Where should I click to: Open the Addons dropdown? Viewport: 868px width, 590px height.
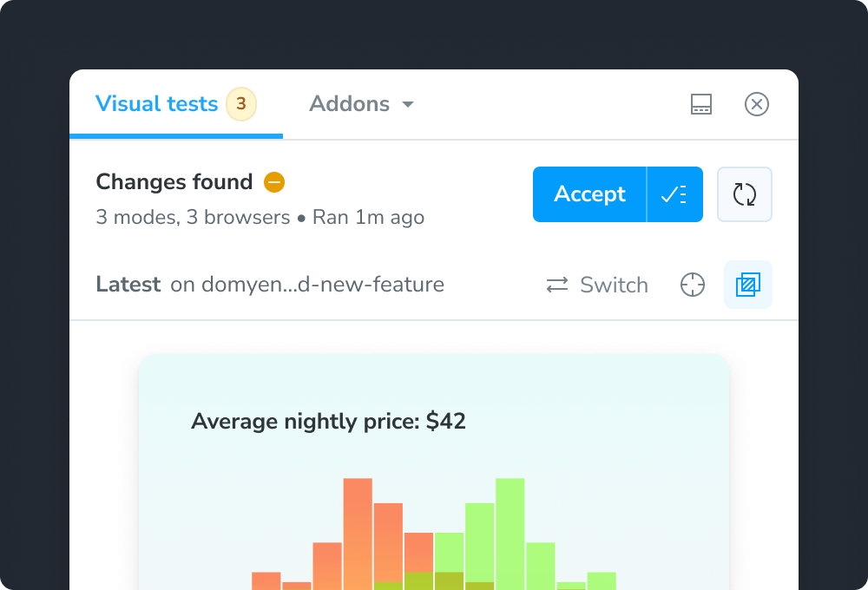(361, 104)
